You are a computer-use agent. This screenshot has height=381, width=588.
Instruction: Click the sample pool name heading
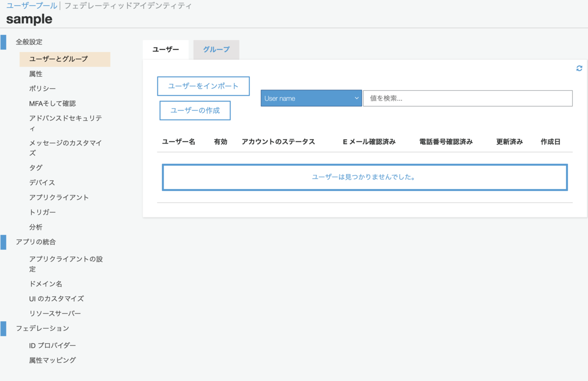coord(29,19)
